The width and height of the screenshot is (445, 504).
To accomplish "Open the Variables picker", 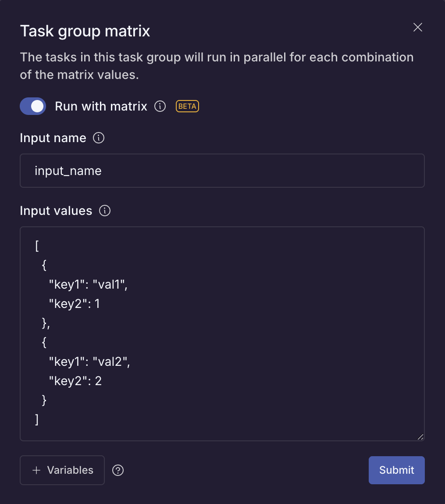I will [62, 470].
